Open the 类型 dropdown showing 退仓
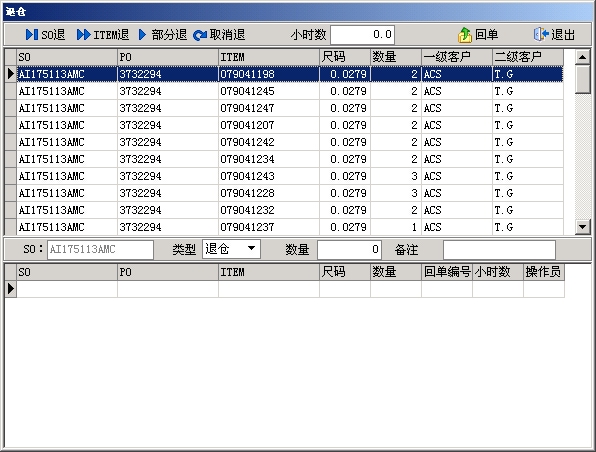Viewport: 596px width, 452px height. pyautogui.click(x=231, y=249)
